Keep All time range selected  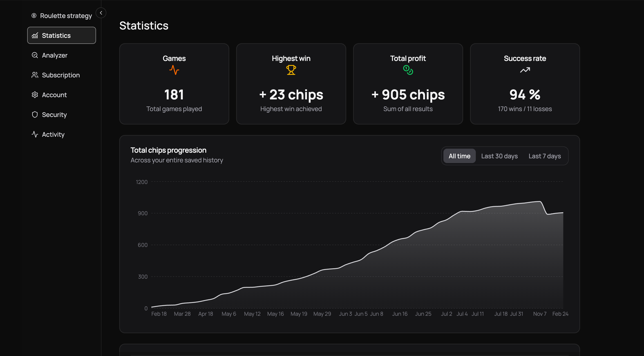tap(459, 156)
